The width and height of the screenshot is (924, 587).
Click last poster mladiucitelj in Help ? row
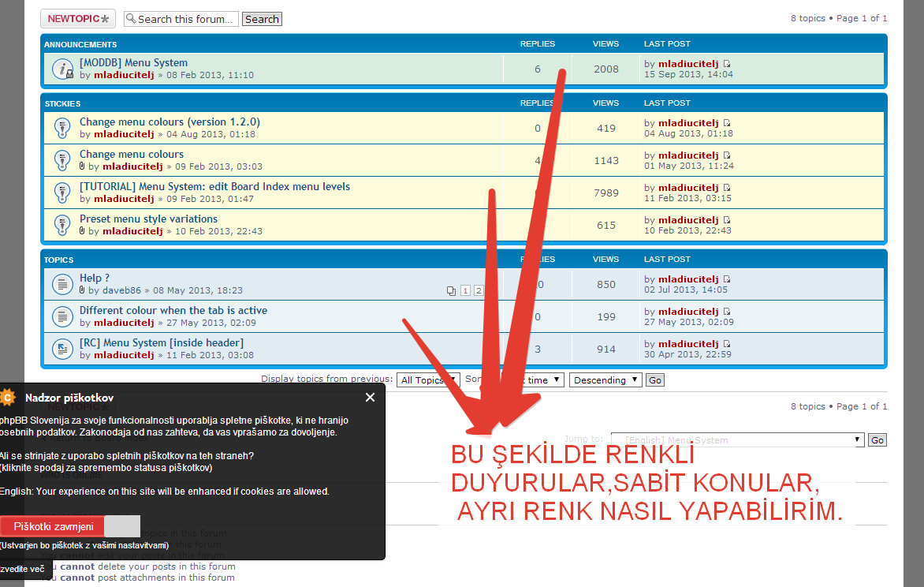click(688, 279)
